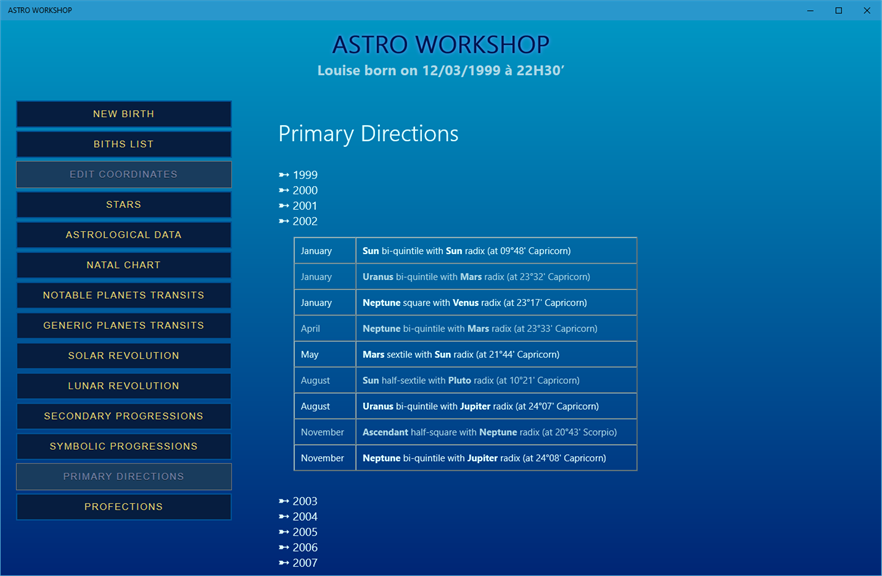
Task: Select 'Neptune bi-quintile with Jupiter radix' row
Action: click(465, 458)
